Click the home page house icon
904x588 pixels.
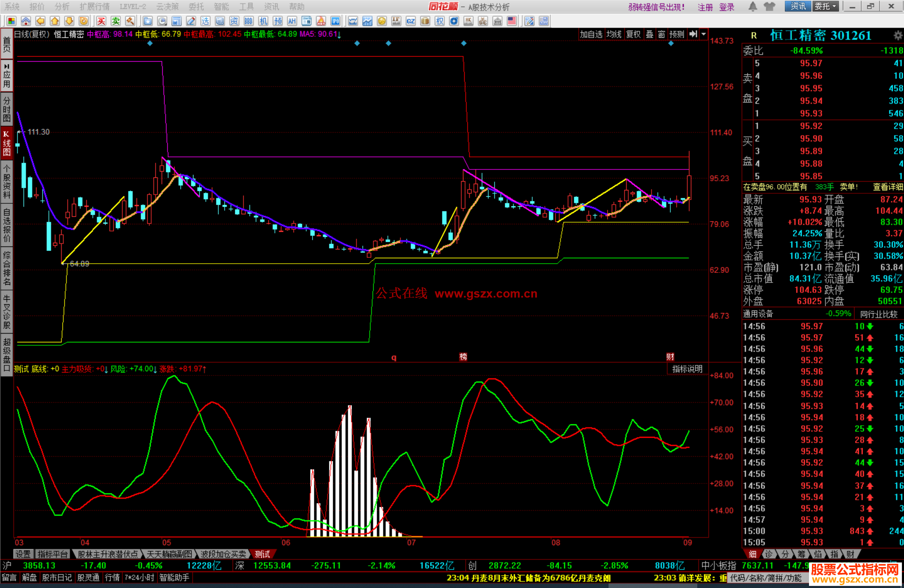coord(26,21)
